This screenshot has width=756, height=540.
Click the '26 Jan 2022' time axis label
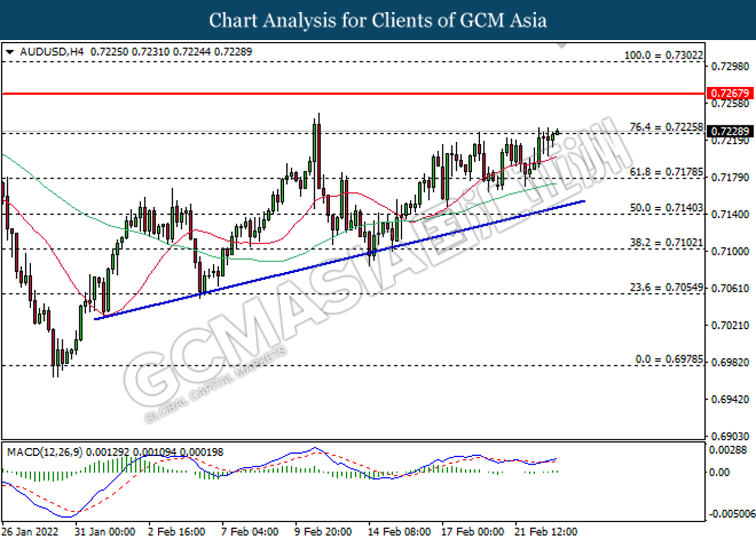(x=30, y=531)
